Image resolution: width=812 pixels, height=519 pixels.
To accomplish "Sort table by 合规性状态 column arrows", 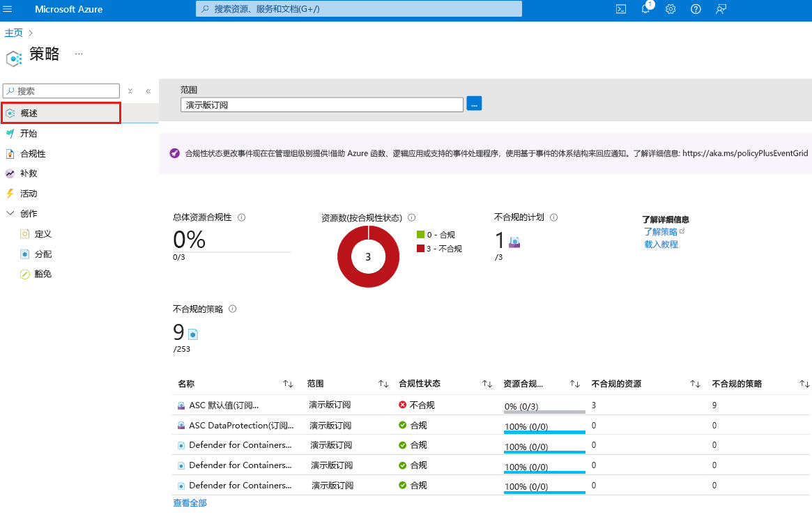I will 487,384.
